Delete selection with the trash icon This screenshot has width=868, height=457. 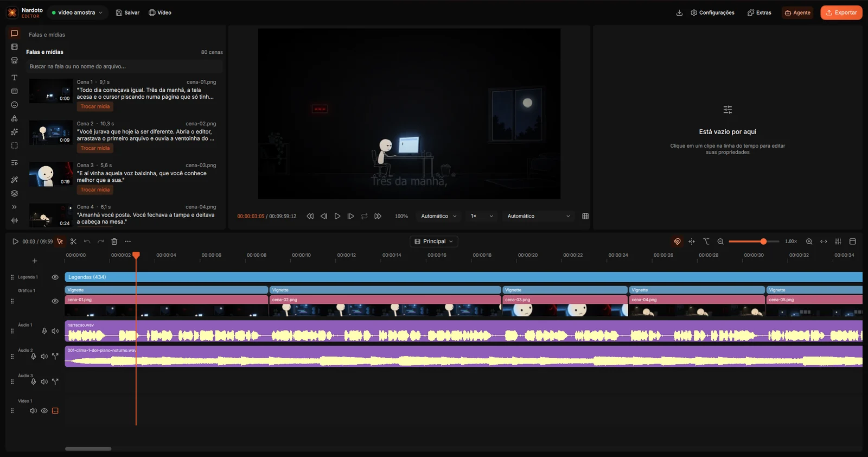(x=114, y=242)
